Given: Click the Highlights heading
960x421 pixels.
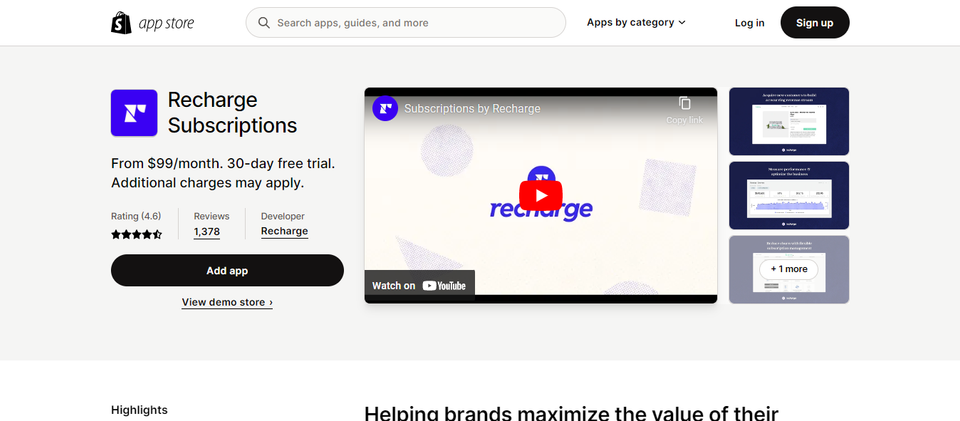Looking at the screenshot, I should (139, 410).
